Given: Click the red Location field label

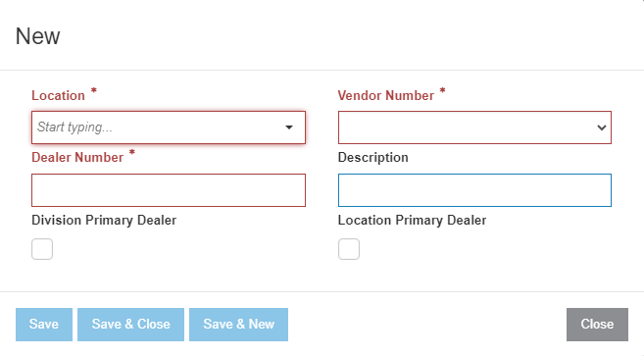Looking at the screenshot, I should [x=58, y=95].
